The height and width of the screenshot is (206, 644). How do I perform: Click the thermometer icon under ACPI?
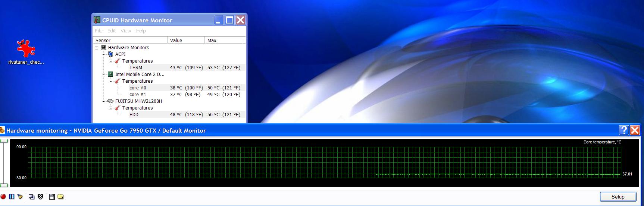click(118, 61)
